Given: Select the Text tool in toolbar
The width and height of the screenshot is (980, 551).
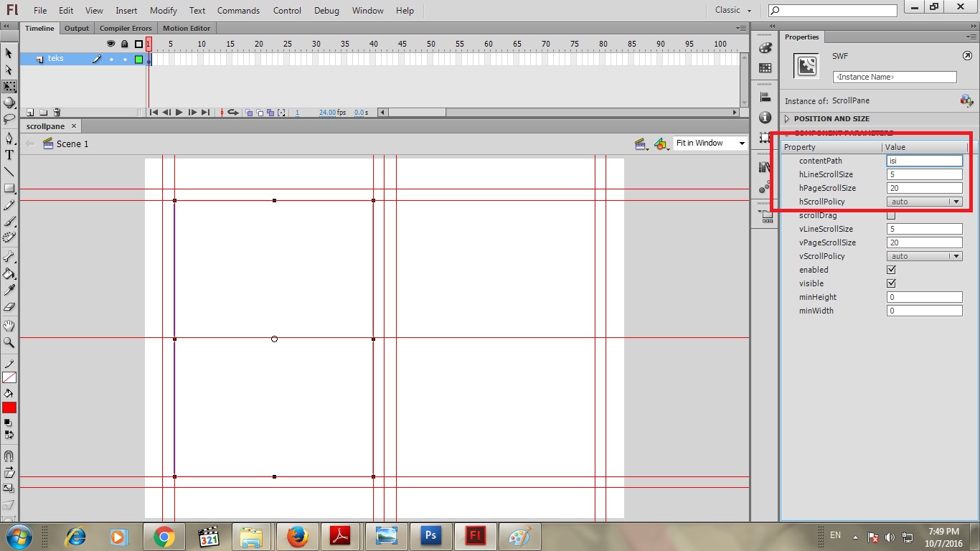Looking at the screenshot, I should tap(9, 155).
